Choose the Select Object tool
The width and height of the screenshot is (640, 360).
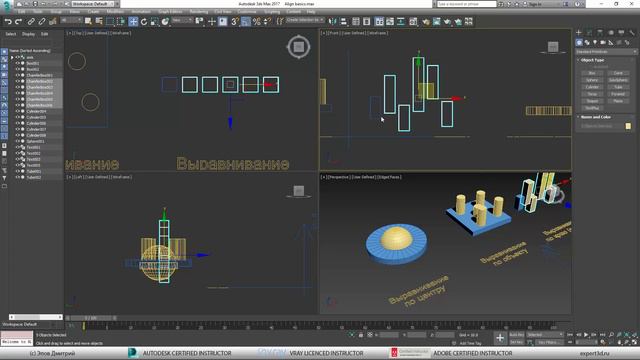pos(88,21)
